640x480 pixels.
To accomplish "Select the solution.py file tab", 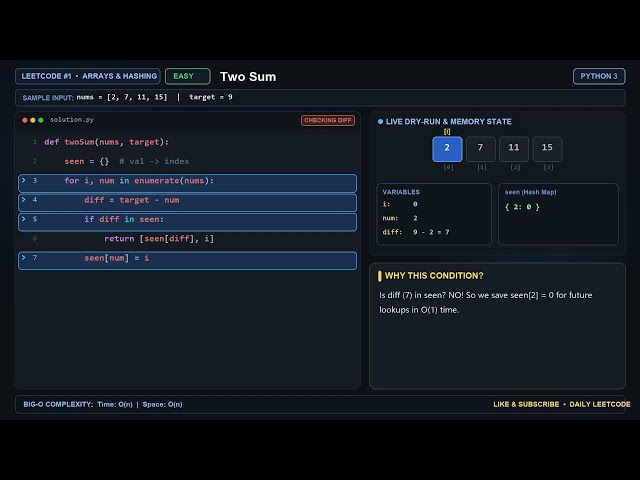I will coord(72,120).
